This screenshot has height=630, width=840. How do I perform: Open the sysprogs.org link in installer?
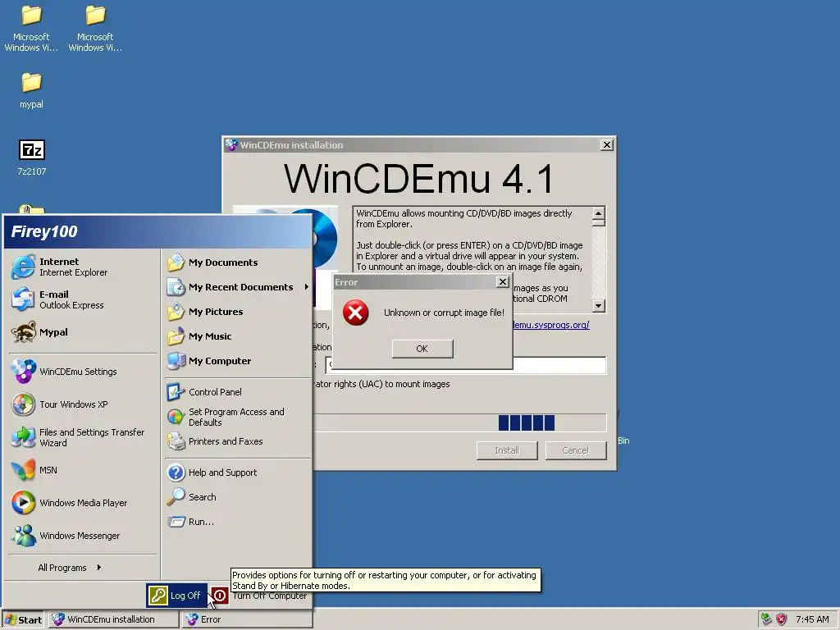point(550,325)
